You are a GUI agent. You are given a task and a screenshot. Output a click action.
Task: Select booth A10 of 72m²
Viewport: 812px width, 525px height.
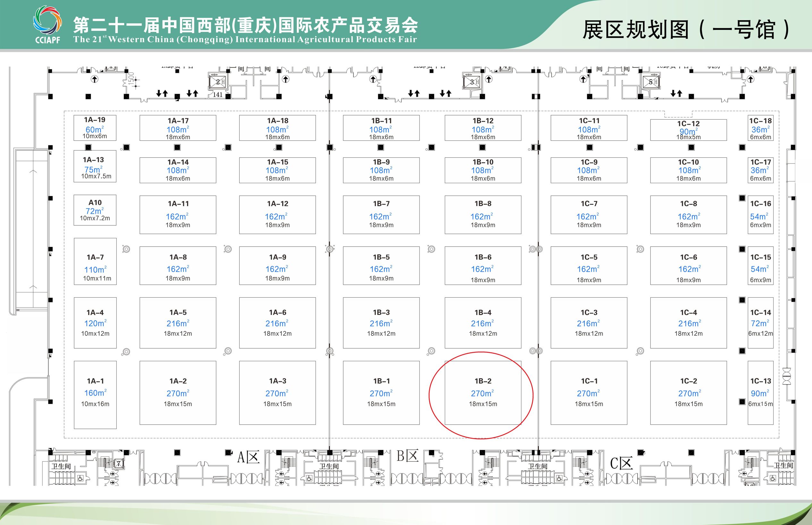[x=95, y=210]
